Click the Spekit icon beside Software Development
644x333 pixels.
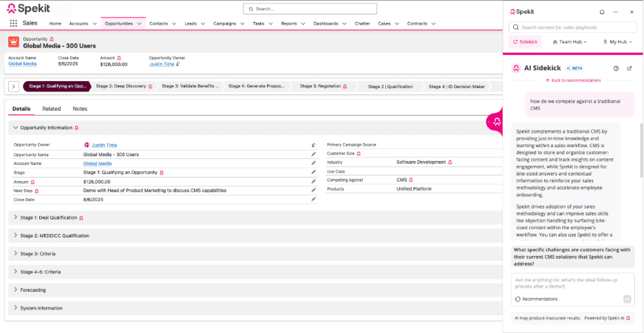(x=450, y=162)
